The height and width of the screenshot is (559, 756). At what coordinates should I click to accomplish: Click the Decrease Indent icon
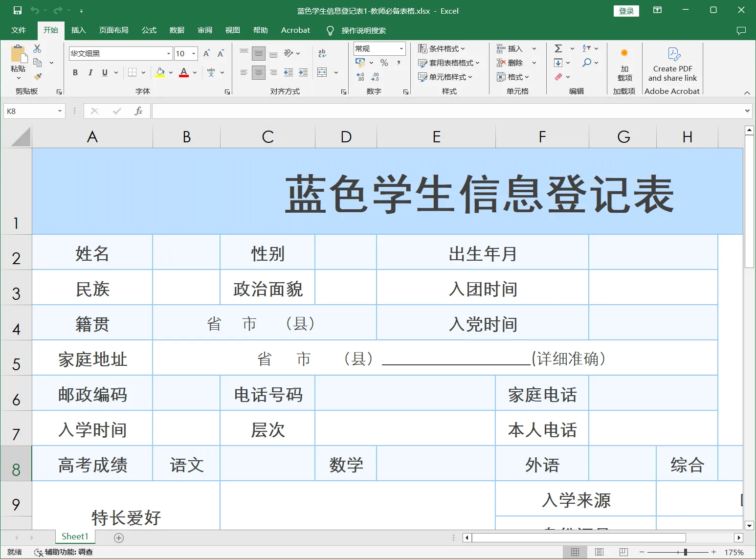(289, 72)
